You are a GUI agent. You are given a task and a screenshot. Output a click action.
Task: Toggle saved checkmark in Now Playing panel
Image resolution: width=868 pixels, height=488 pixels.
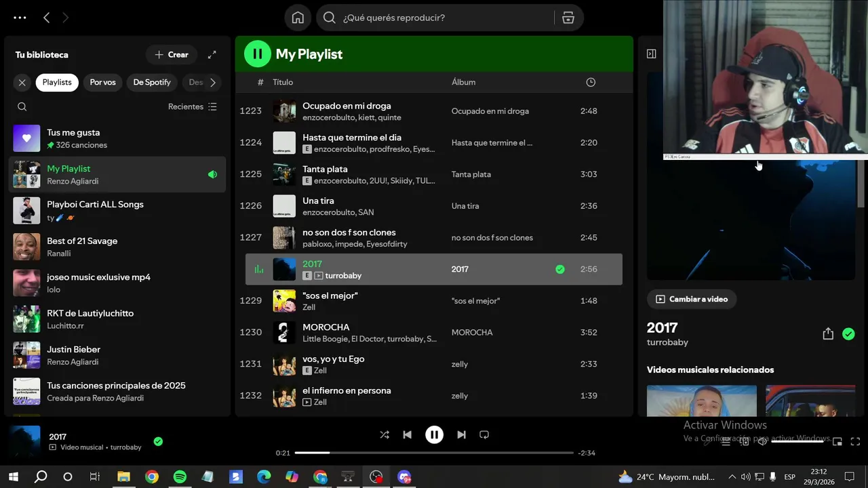click(848, 334)
